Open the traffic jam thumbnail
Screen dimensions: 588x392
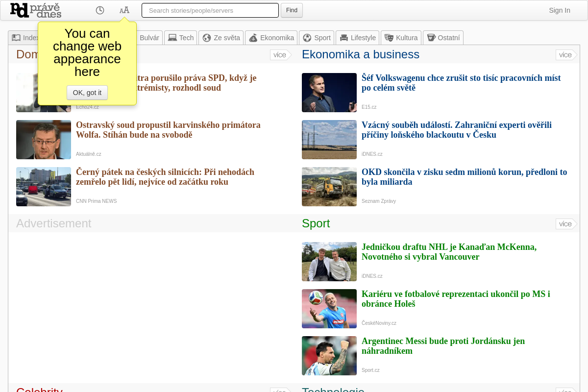44,187
